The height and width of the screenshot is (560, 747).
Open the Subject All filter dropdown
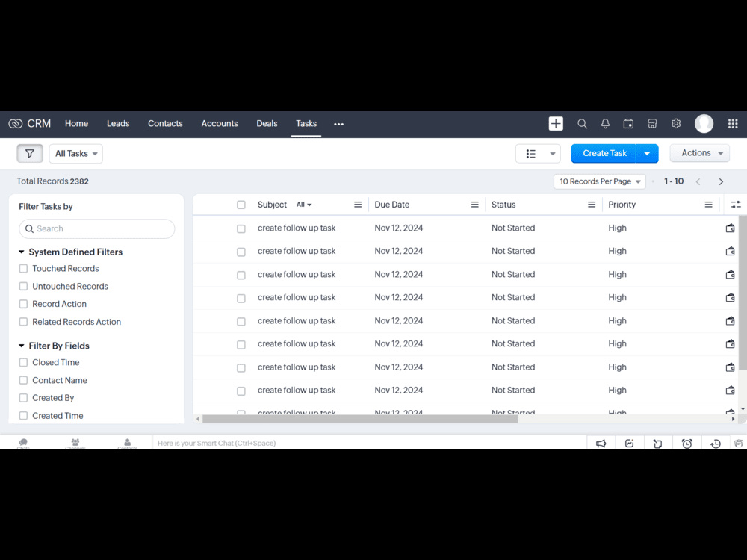(303, 205)
